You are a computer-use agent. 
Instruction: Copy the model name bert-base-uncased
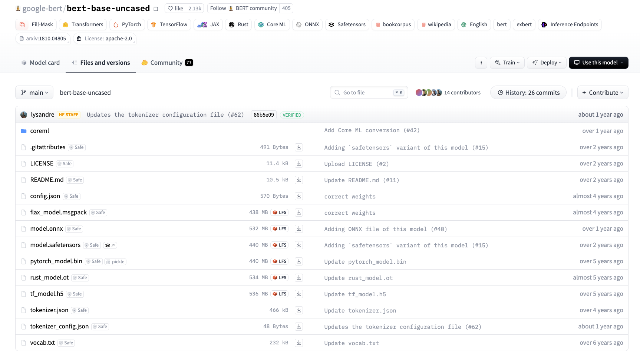pos(155,9)
